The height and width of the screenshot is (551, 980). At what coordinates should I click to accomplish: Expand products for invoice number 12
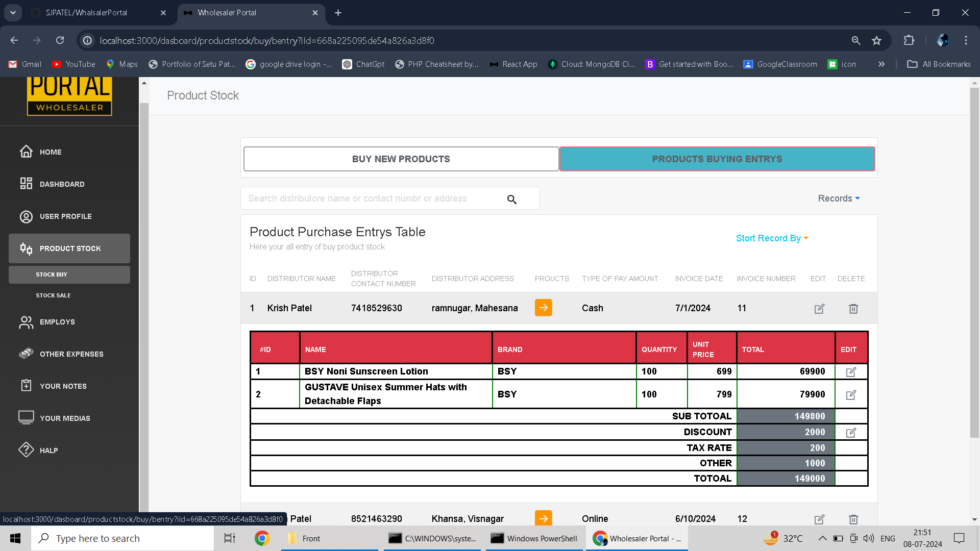543,518
